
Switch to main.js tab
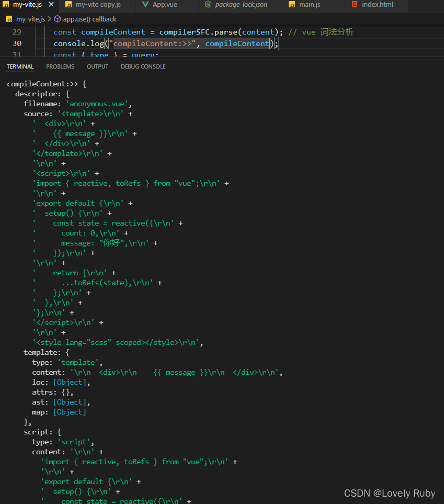(310, 5)
